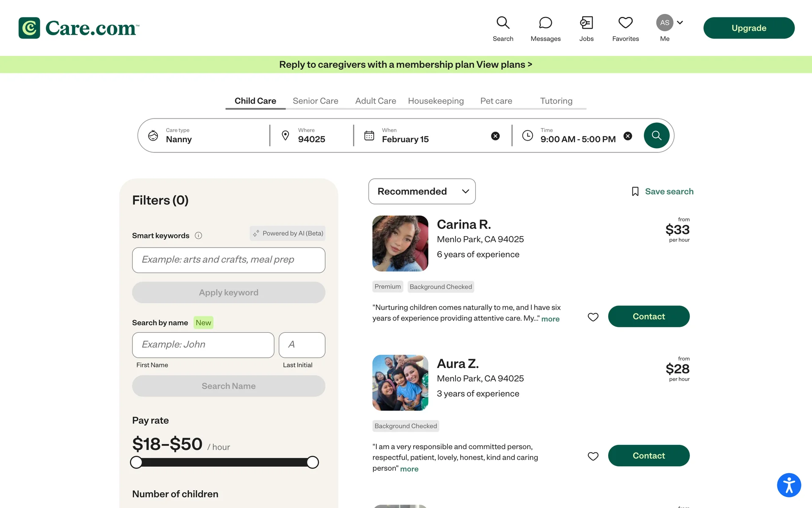
Task: Switch to the Pet care tab
Action: point(496,101)
